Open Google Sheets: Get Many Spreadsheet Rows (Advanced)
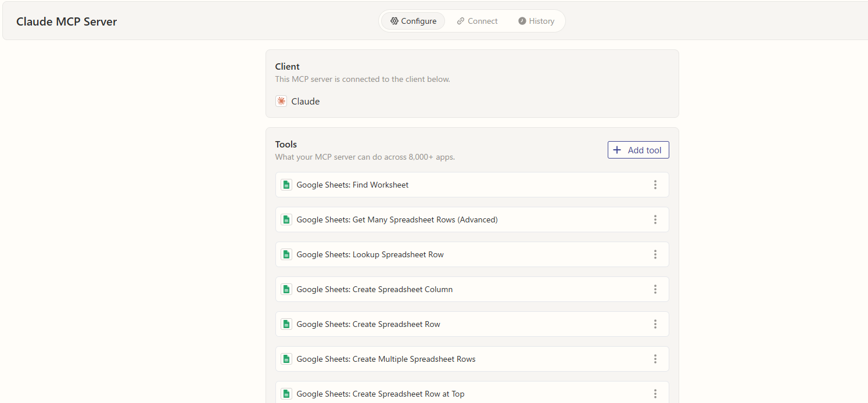Screen dimensions: 868x403 coord(472,220)
